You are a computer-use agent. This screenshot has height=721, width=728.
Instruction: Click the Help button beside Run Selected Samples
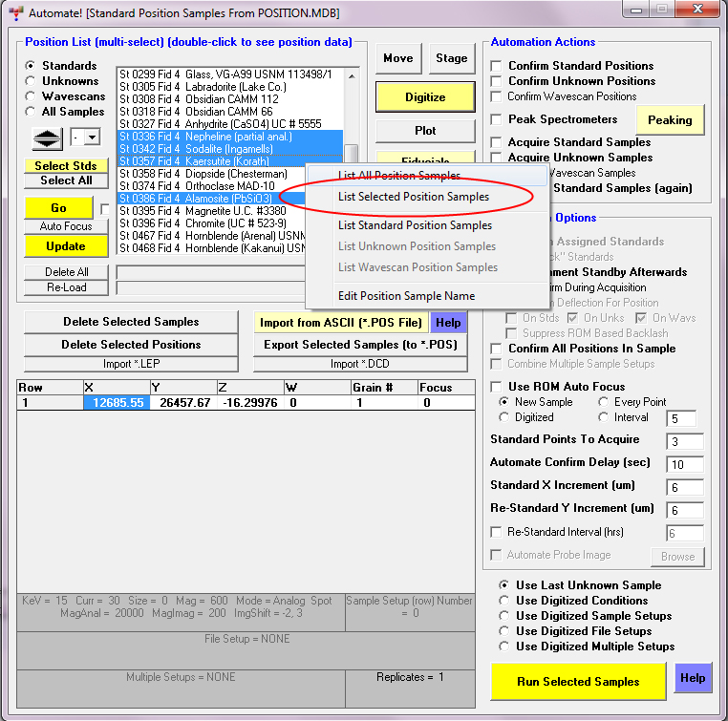pyautogui.click(x=693, y=679)
